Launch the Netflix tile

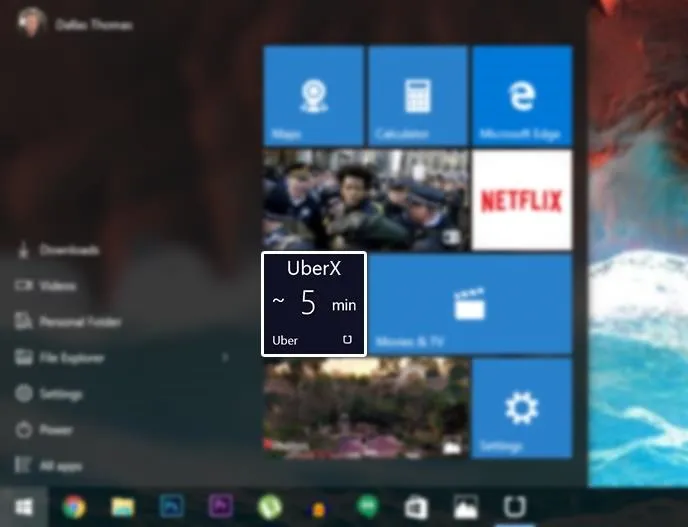[522, 200]
